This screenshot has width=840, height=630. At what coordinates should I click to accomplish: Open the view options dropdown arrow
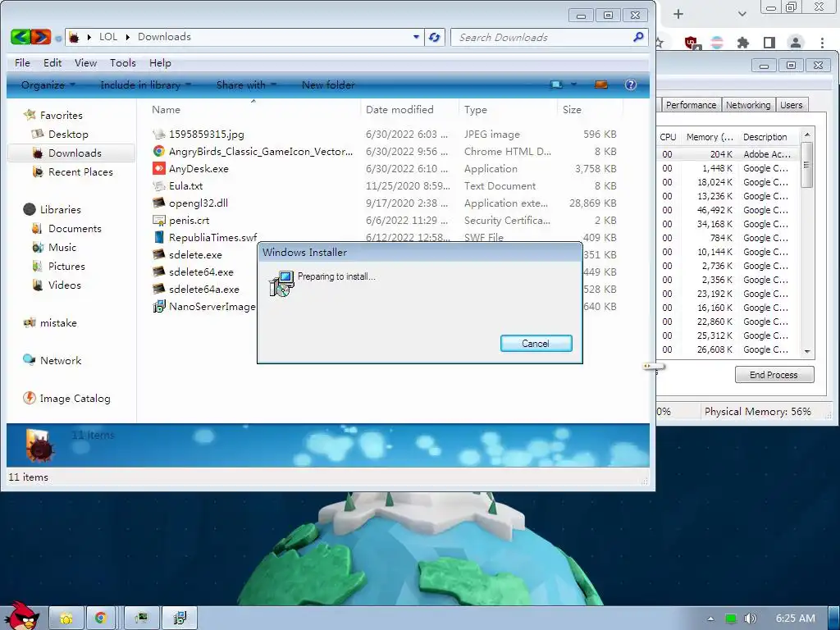click(x=573, y=84)
